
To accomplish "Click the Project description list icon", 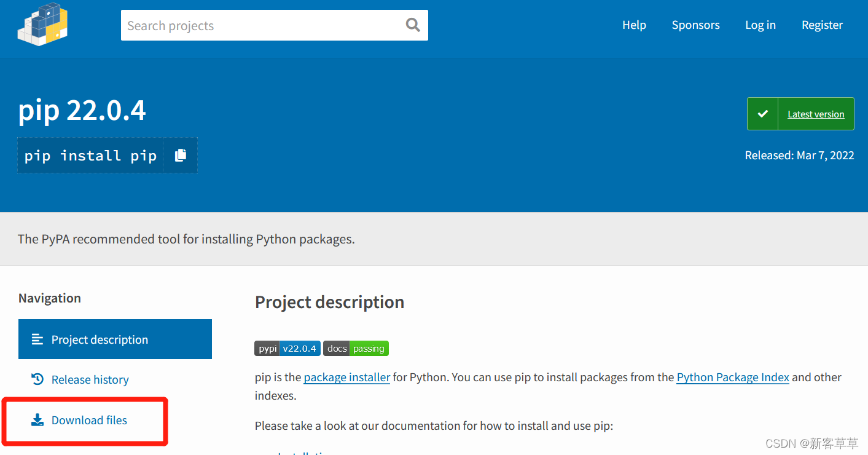I will (37, 339).
